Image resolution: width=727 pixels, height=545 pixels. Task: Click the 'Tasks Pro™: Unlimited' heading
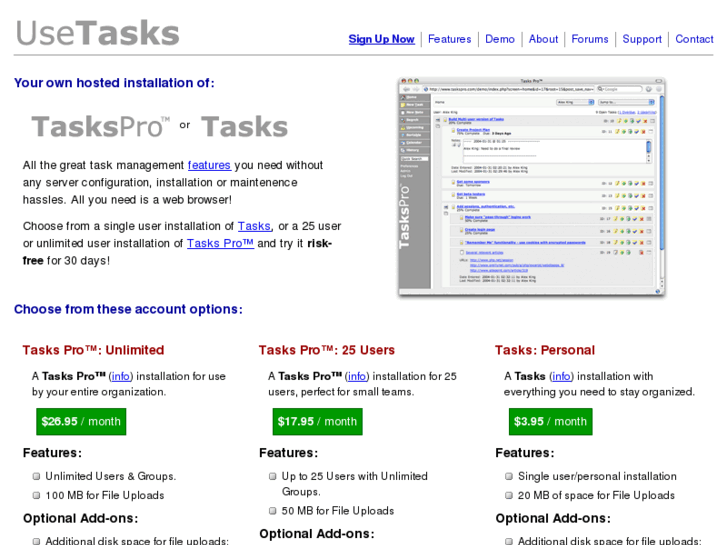93,350
